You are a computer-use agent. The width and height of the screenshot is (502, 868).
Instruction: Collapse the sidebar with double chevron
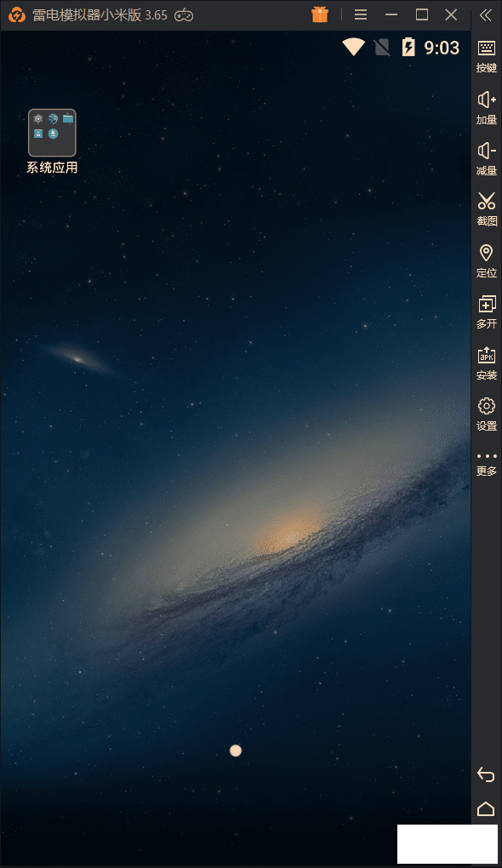[485, 15]
